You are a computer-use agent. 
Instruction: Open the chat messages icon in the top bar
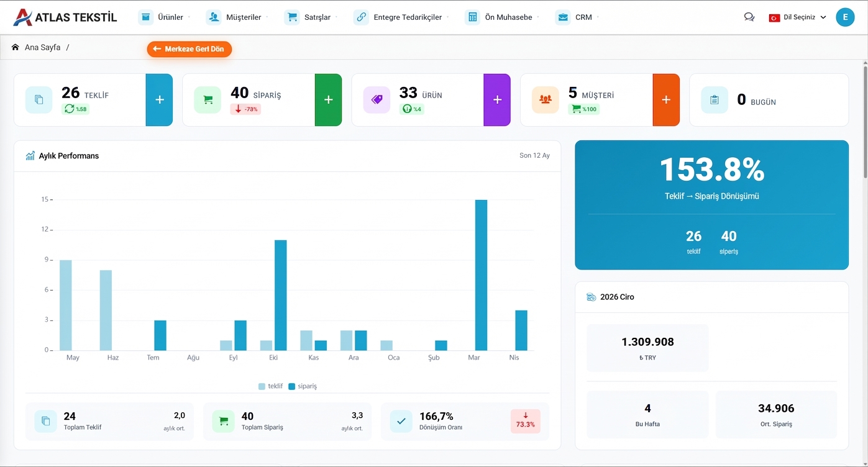[749, 17]
